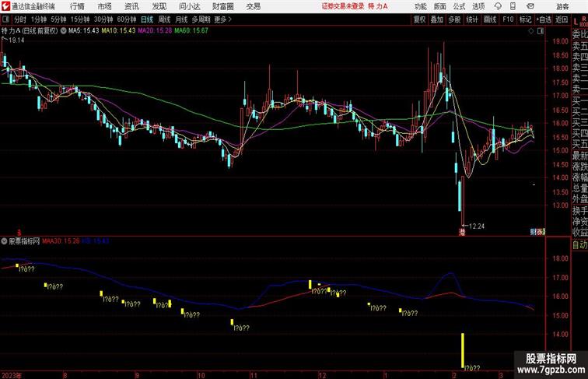The image size is (588, 379).
Task: Click the 自动 auto-scale label
Action: (579, 244)
